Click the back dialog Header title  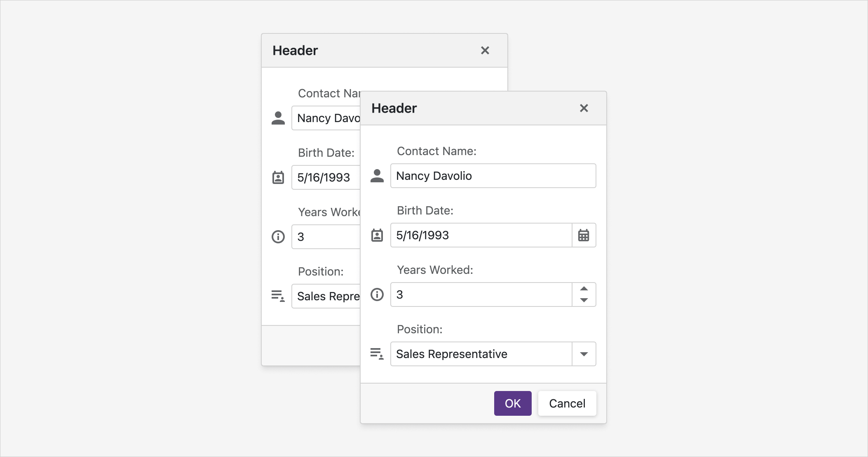point(294,50)
